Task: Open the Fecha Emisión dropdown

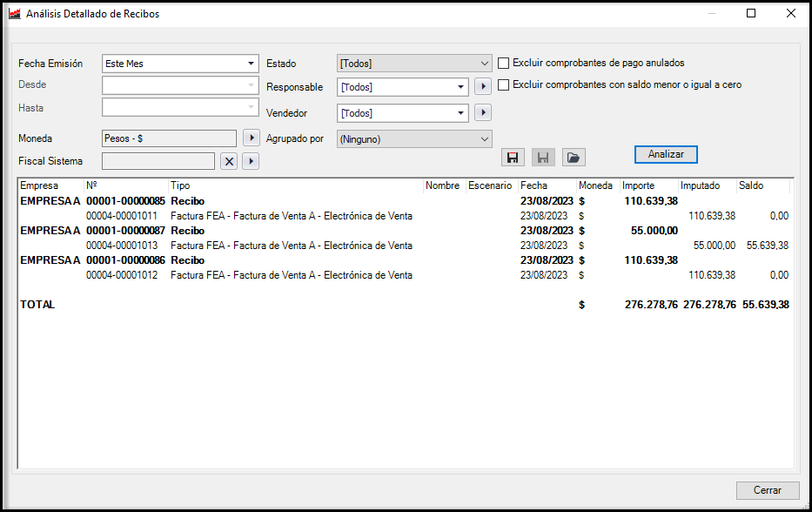Action: 251,64
